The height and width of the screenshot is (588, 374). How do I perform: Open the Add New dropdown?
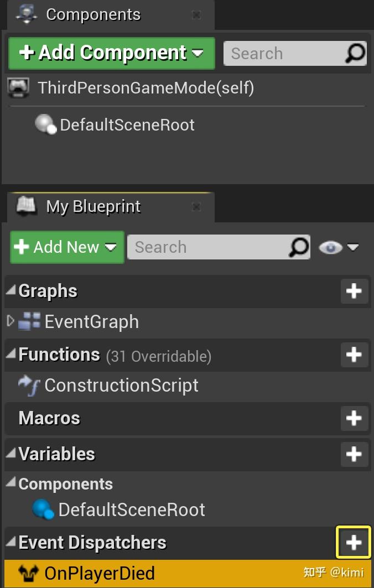67,247
